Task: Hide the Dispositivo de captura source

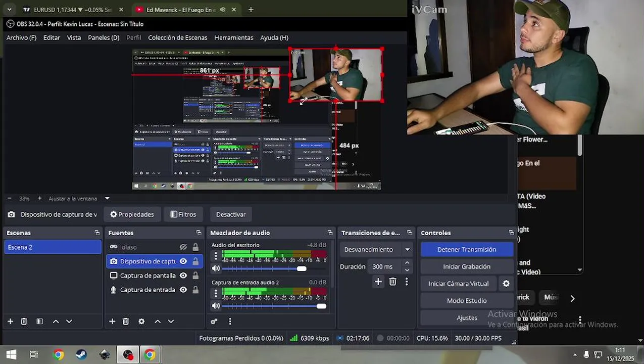Action: point(183,261)
